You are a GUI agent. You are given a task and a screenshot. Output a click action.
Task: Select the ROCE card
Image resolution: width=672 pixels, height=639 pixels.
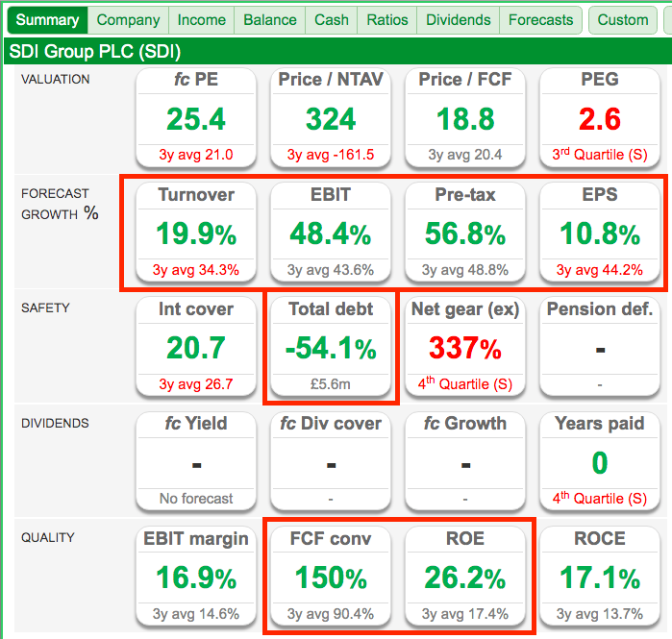[x=600, y=576]
